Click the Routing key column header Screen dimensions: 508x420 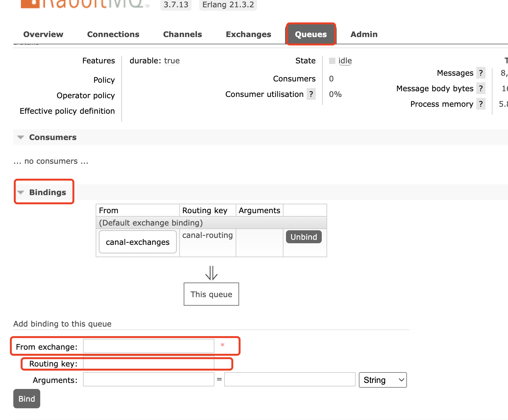pyautogui.click(x=208, y=210)
